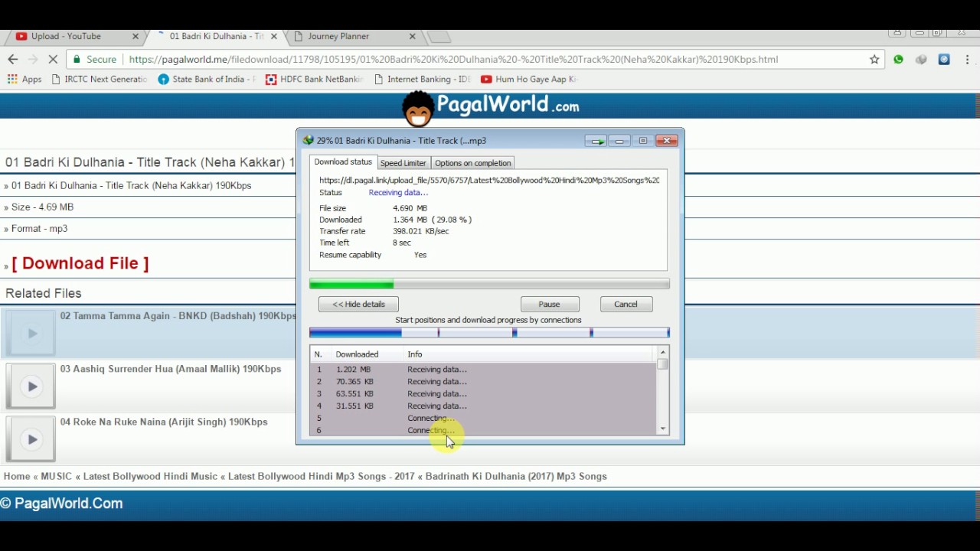Screen dimensions: 980x551
Task: Click the connections list scrollbar thumb
Action: 663,364
